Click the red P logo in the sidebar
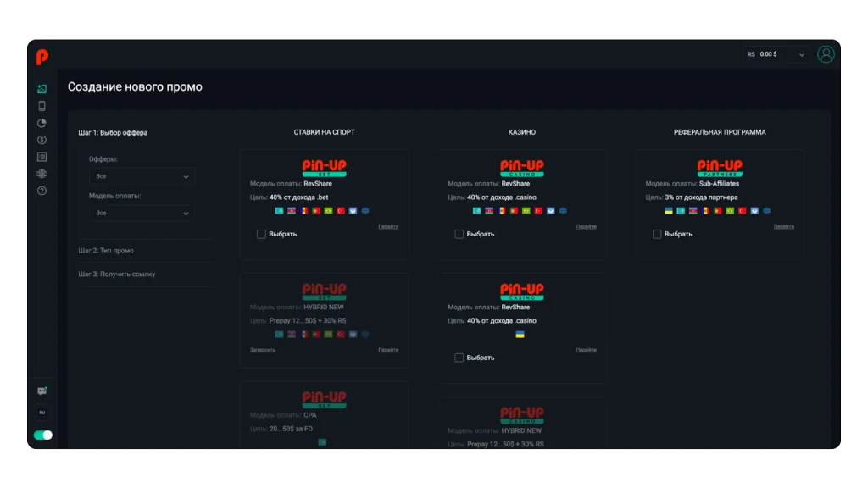Screen dimensions: 868x488 42,57
